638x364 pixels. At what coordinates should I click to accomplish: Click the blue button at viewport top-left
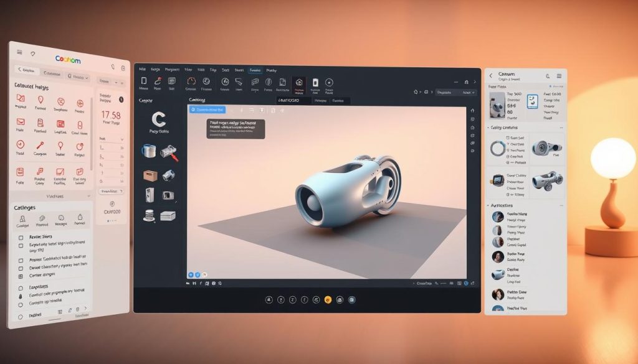(x=207, y=110)
